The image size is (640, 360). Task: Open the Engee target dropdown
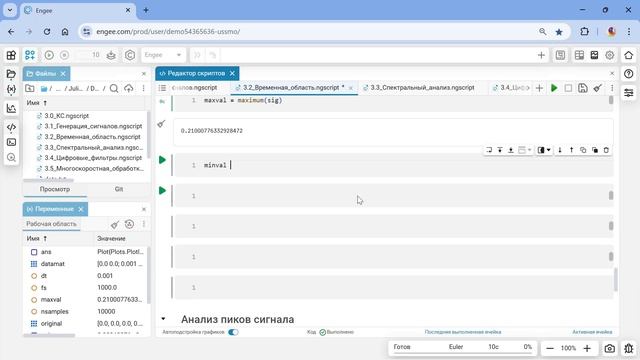(x=163, y=55)
